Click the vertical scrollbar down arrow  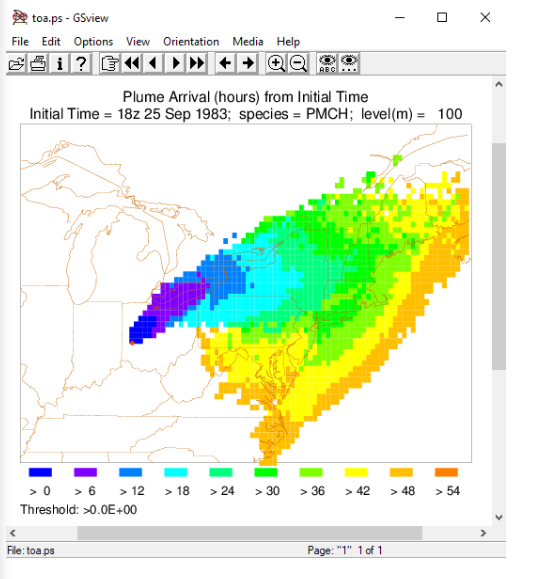(x=499, y=517)
